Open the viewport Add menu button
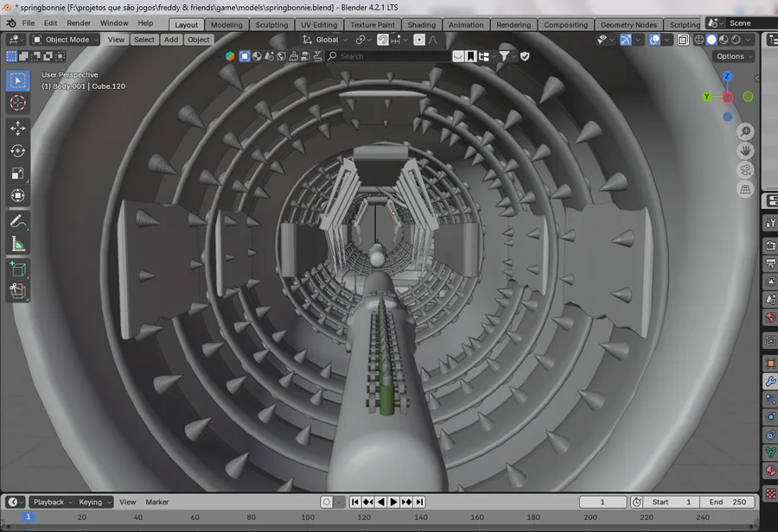This screenshot has height=532, width=778. (x=171, y=40)
